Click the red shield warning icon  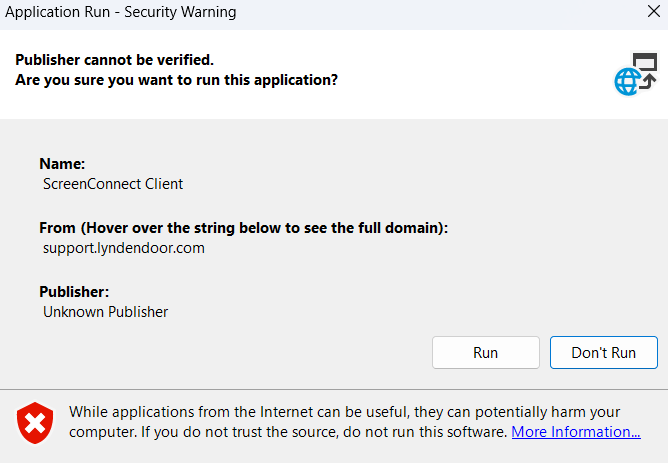(36, 422)
